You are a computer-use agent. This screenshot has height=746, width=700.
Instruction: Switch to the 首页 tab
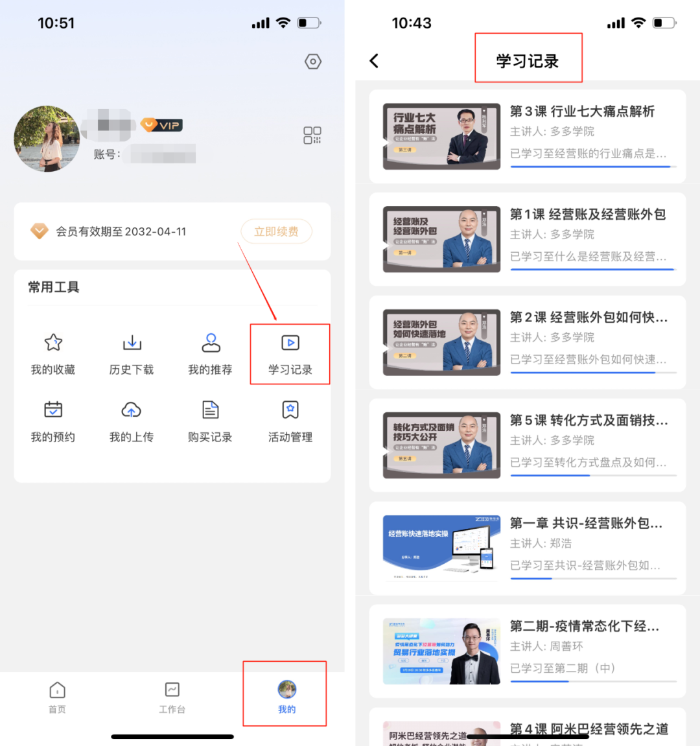58,697
